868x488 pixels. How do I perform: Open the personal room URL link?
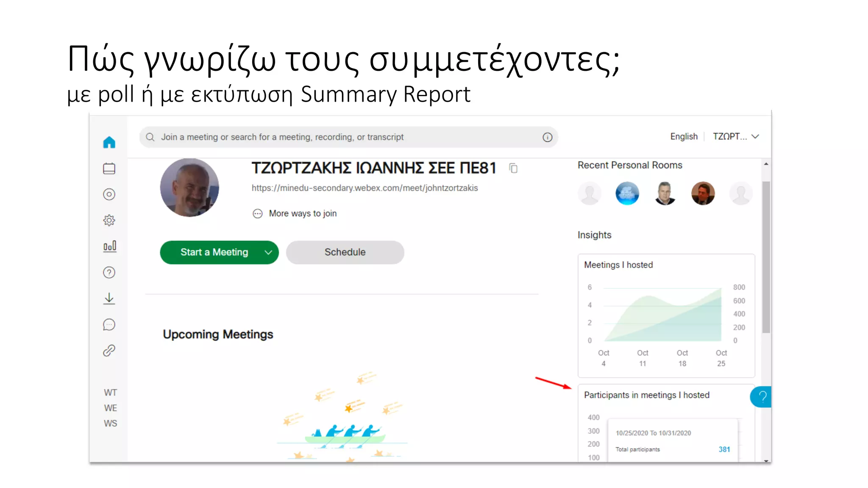(x=364, y=188)
